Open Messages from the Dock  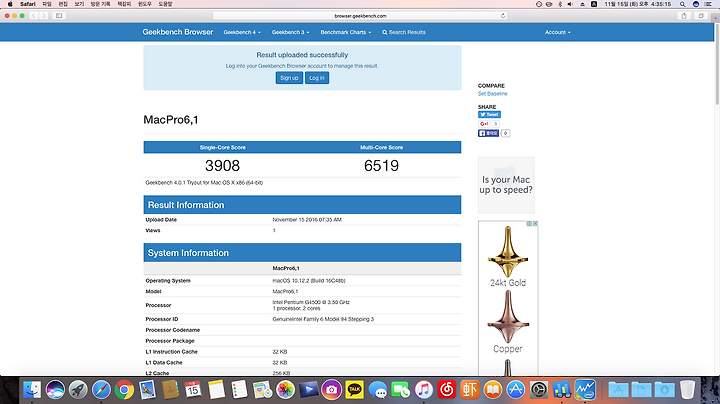tap(377, 390)
